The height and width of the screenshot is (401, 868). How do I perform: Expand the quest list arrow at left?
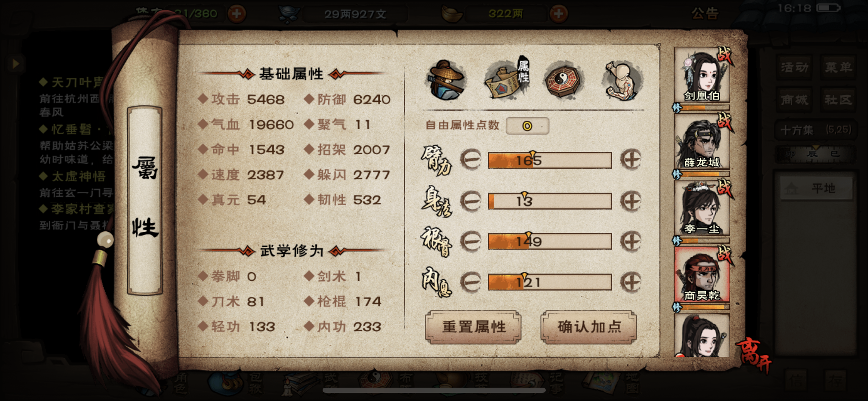(15, 63)
